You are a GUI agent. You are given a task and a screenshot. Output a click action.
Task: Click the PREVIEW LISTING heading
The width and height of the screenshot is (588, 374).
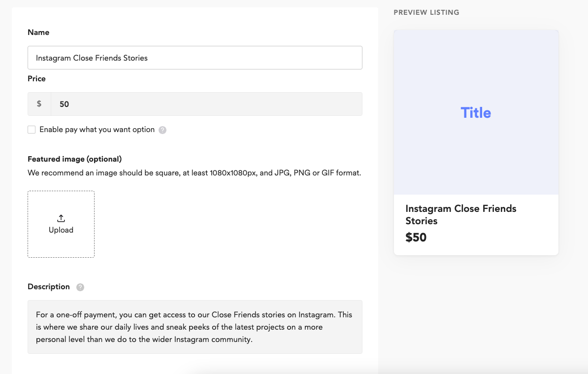[x=426, y=12]
